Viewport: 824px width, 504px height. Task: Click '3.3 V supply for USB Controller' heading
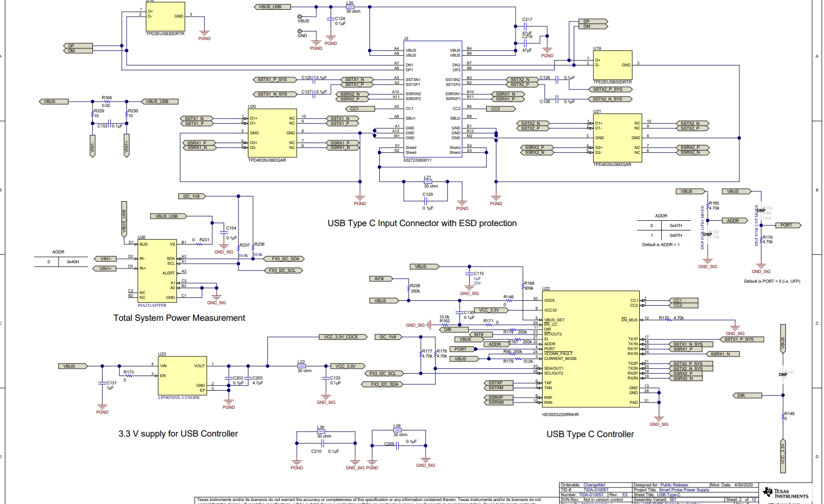coord(178,434)
